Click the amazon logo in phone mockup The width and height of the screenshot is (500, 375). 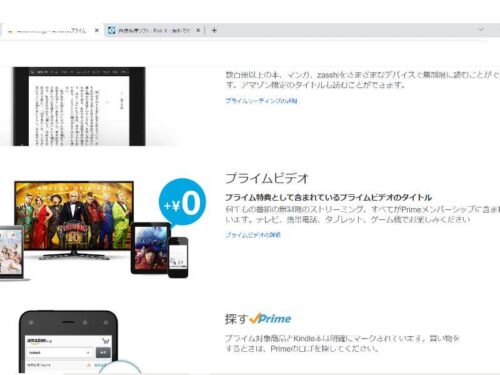click(x=39, y=341)
